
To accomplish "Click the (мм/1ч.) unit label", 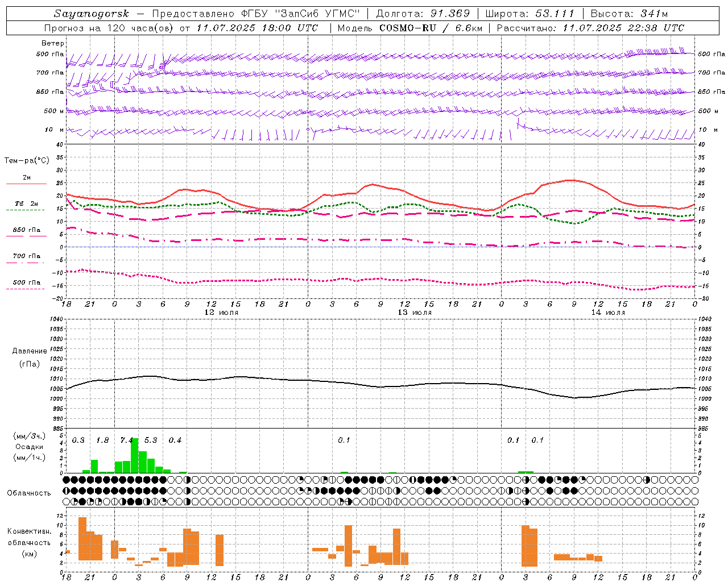I will 30,457.
